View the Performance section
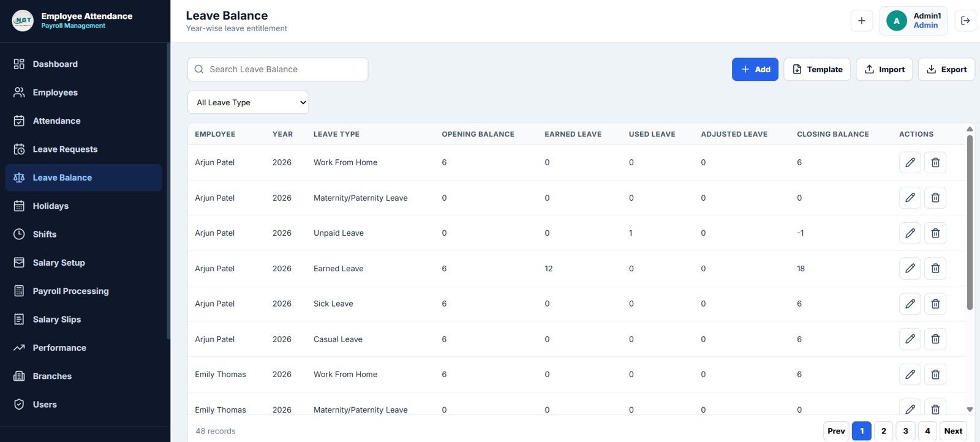This screenshot has height=442, width=980. (x=83, y=348)
